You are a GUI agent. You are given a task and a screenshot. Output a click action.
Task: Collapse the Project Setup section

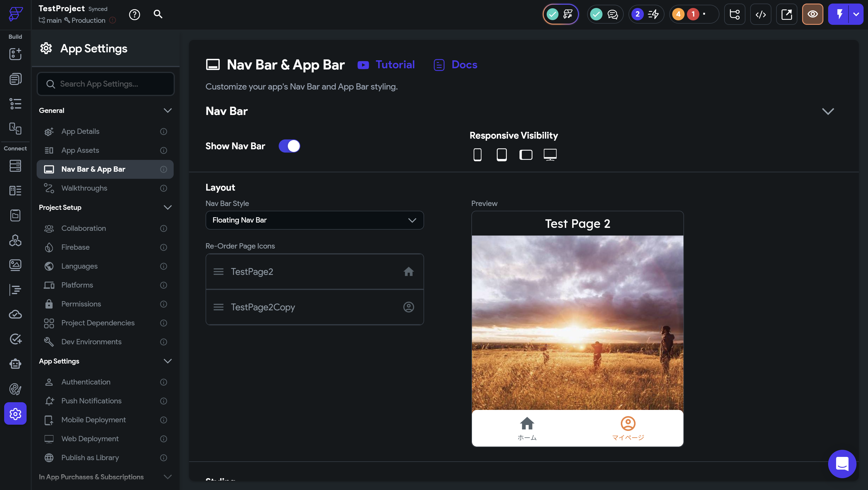tap(167, 207)
